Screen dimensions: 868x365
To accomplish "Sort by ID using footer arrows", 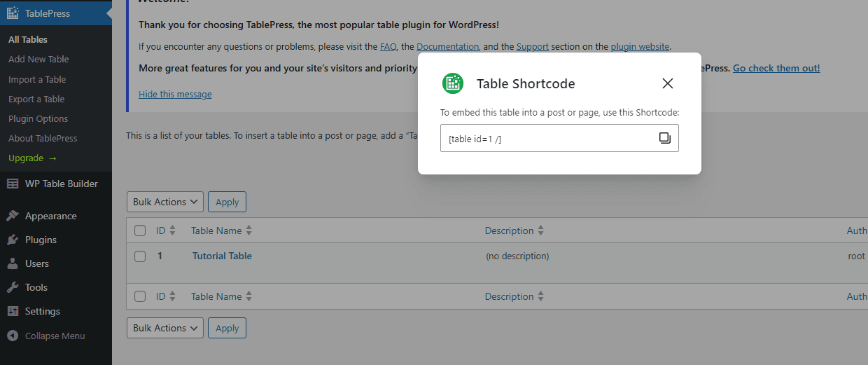I will point(173,296).
